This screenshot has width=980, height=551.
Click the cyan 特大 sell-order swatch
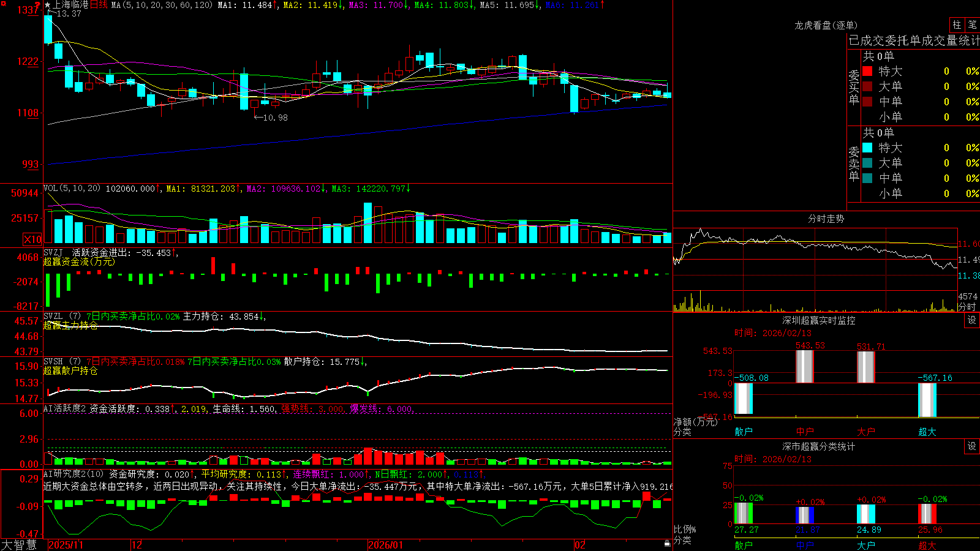pos(867,148)
